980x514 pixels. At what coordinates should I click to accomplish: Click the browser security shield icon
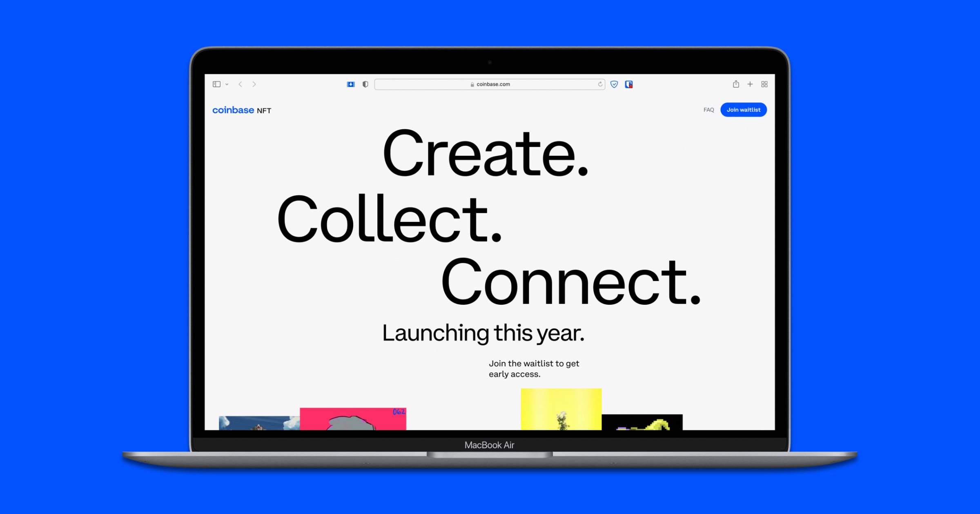(x=613, y=84)
